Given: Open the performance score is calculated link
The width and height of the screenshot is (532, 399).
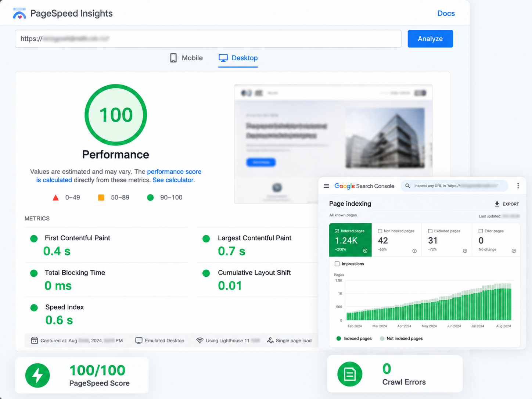Looking at the screenshot, I should [x=119, y=176].
